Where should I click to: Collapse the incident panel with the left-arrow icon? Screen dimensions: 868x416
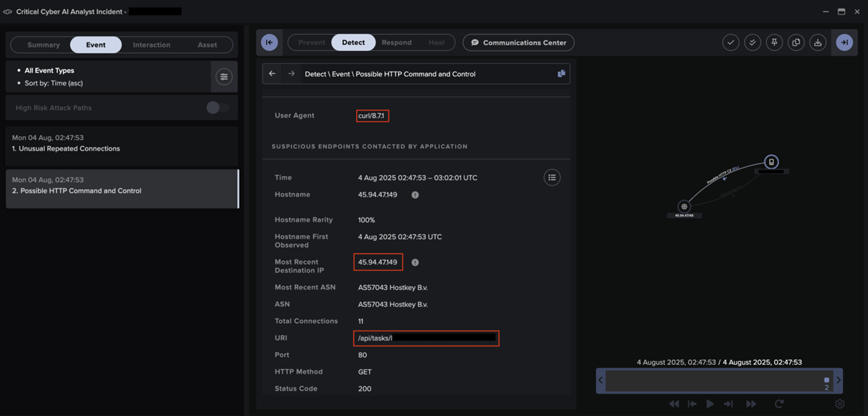click(269, 42)
